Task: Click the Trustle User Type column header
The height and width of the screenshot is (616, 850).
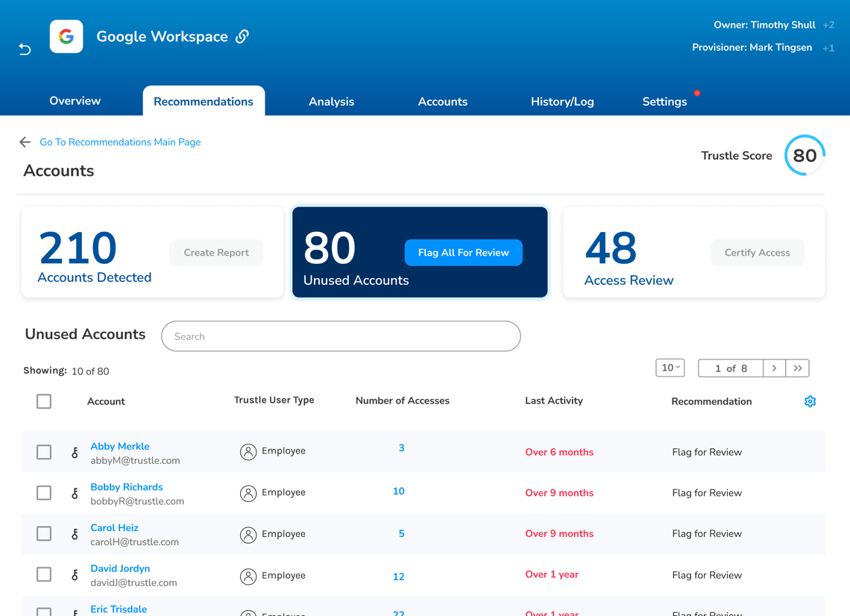Action: 274,400
